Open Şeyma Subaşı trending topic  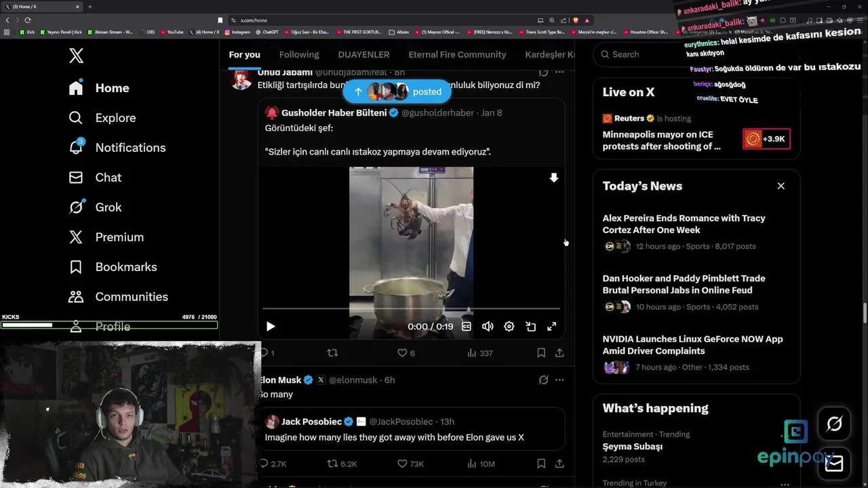click(x=632, y=447)
